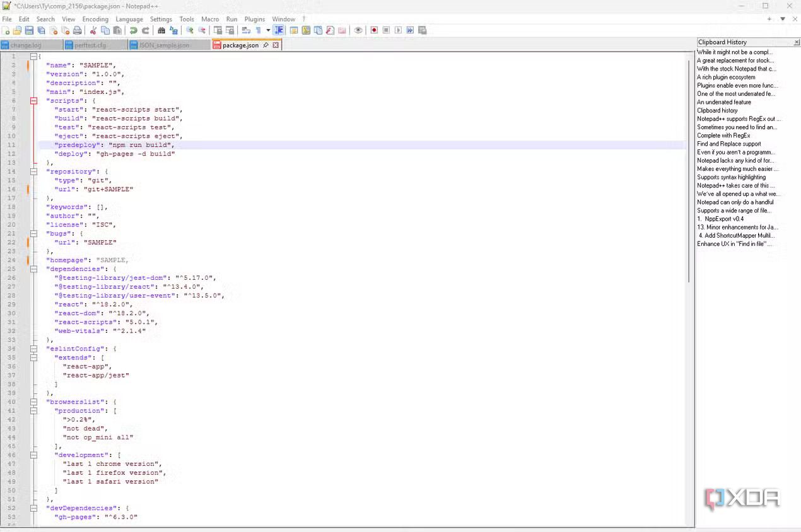This screenshot has width=801, height=532.
Task: Click the Print toolbar icon
Action: (77, 30)
